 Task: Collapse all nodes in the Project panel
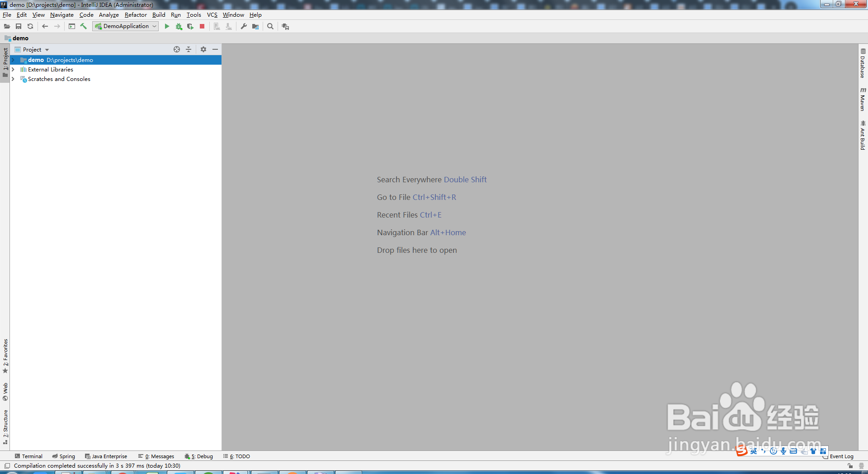coord(189,49)
